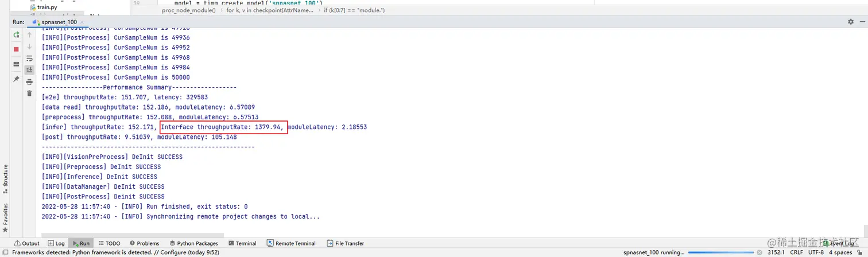Image resolution: width=868 pixels, height=257 pixels.
Task: Open the Terminal tool window
Action: pos(242,243)
